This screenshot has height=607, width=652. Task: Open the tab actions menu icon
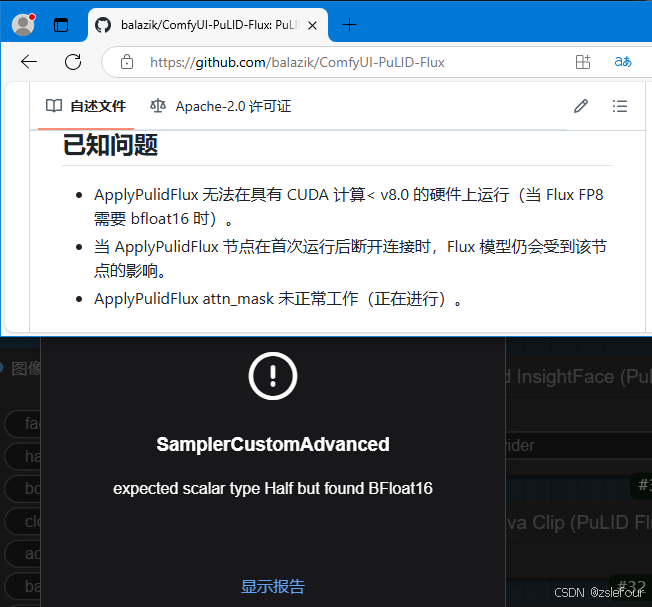point(61,25)
